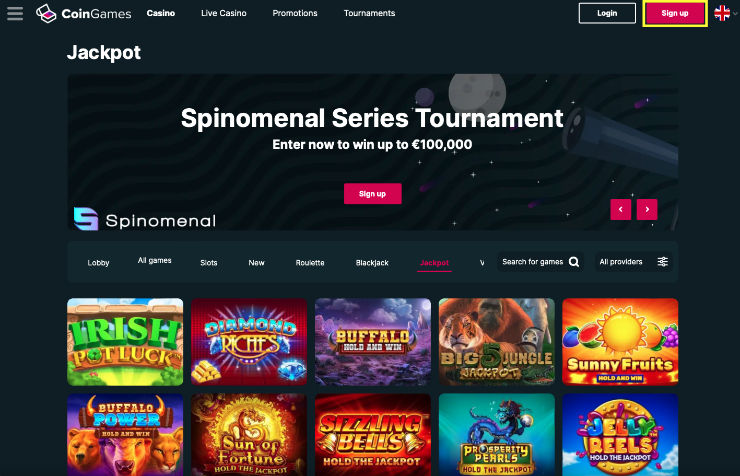Click the CoinGames logo
This screenshot has height=476, width=740.
pos(84,13)
